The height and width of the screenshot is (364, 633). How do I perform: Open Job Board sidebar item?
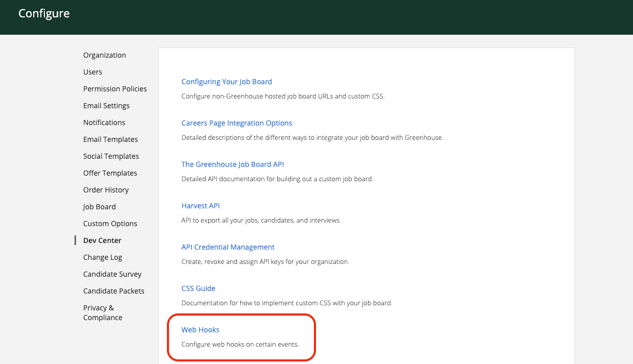click(x=99, y=207)
